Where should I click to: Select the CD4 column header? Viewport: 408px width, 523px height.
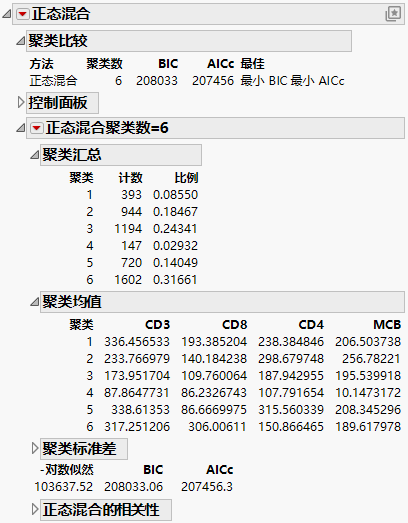pos(311,325)
